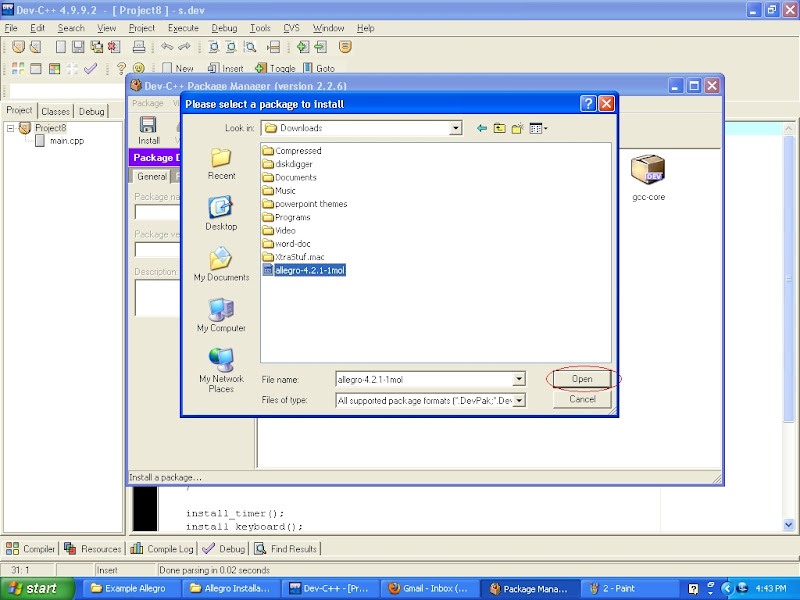800x600 pixels.
Task: Open Views menu dropdown in file dialog
Action: (538, 128)
